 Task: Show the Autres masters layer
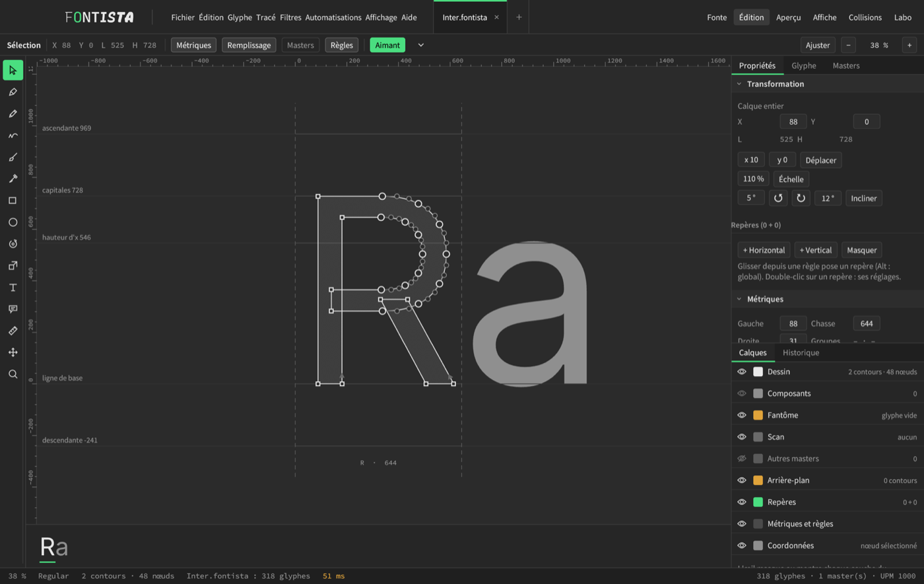[x=742, y=459]
